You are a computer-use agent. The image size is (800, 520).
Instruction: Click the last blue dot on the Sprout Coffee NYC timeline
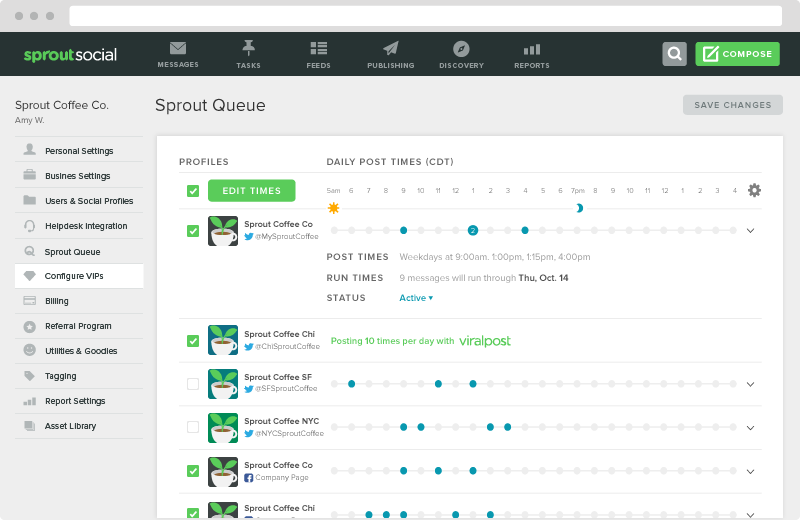[x=508, y=427]
